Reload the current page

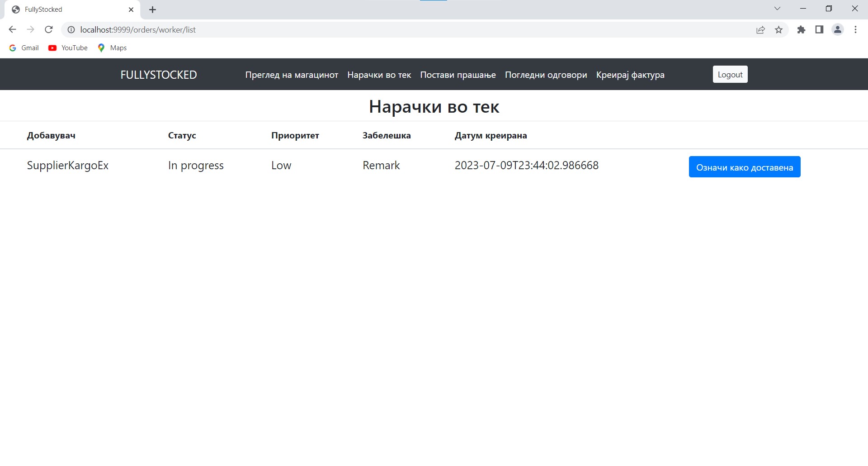pos(49,30)
